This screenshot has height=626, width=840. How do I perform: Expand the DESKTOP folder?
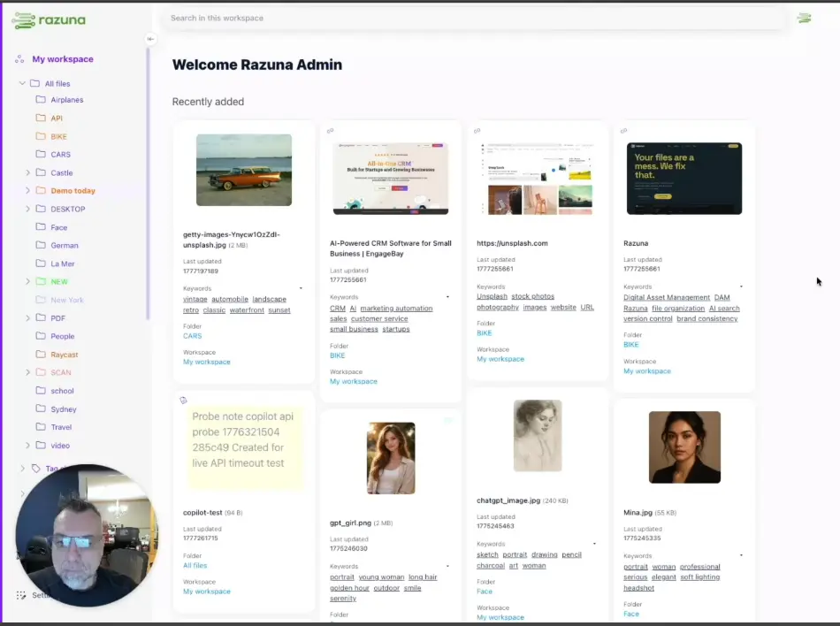28,209
